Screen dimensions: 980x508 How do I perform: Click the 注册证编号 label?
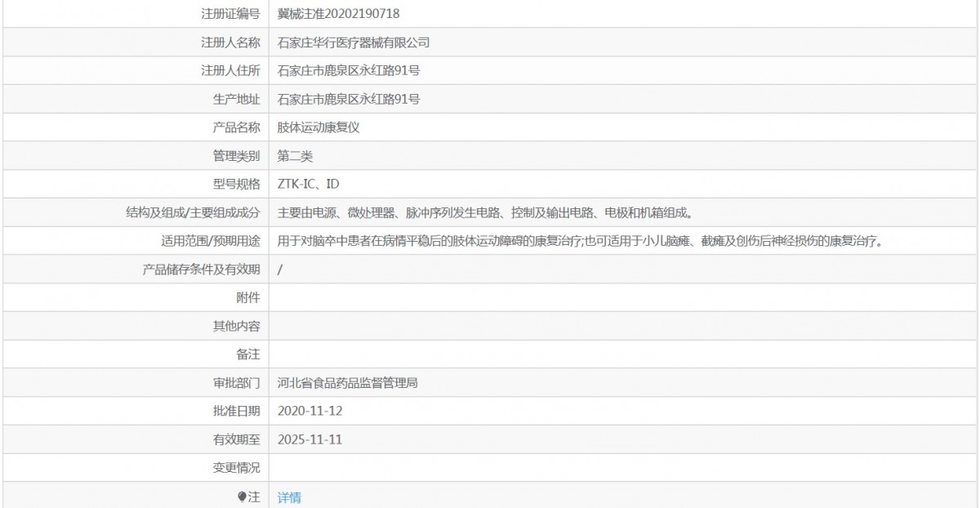[x=230, y=14]
